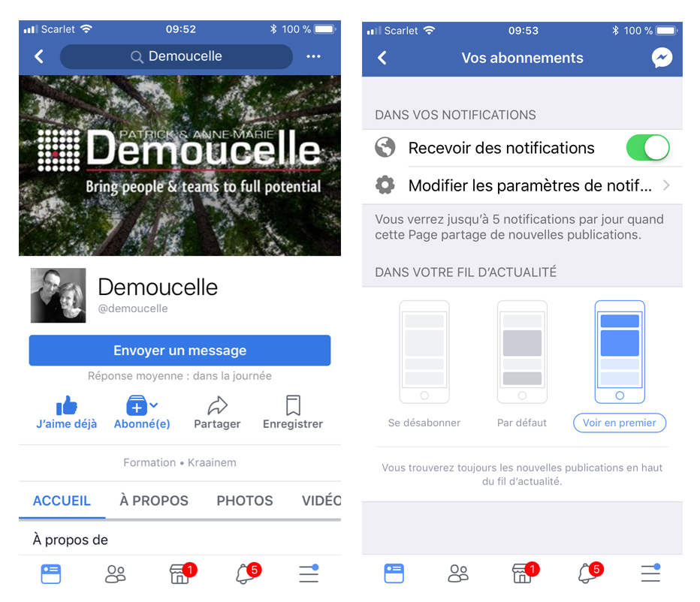The height and width of the screenshot is (602, 700).
Task: Choose Voir en premier option
Action: 620,423
